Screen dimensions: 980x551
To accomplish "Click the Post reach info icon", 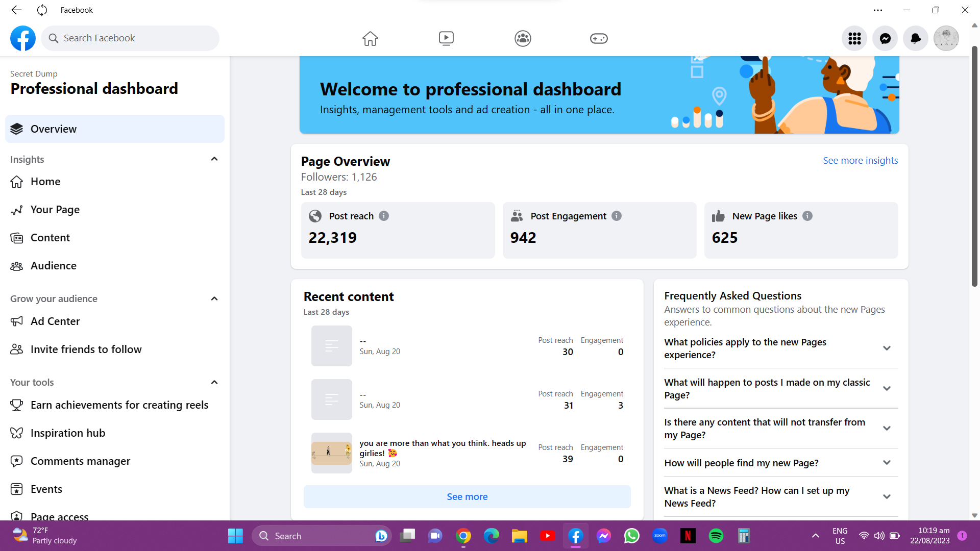I will coord(384,216).
